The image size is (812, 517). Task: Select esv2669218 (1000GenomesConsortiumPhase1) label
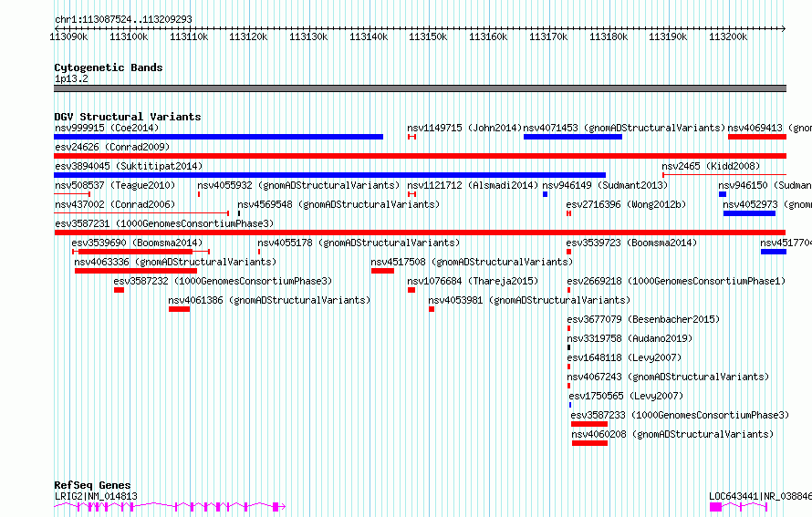coord(676,281)
